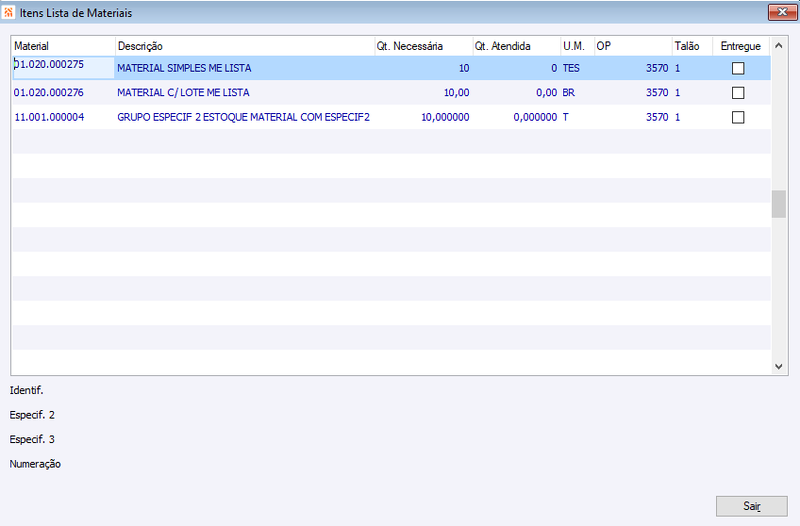This screenshot has width=800, height=526.
Task: Click the scrollbar down arrow
Action: (779, 366)
